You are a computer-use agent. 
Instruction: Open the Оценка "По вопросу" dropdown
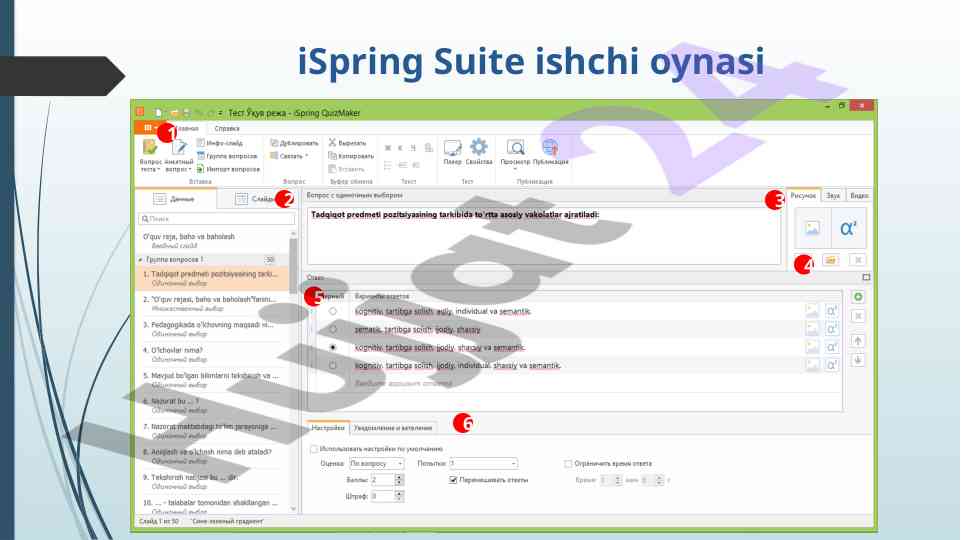[x=376, y=463]
